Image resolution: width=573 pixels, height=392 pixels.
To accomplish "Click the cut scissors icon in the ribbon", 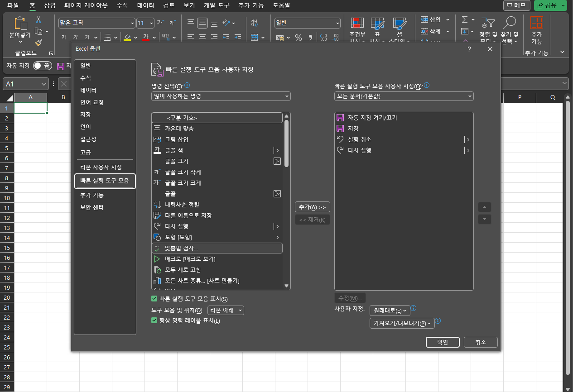I will click(39, 20).
